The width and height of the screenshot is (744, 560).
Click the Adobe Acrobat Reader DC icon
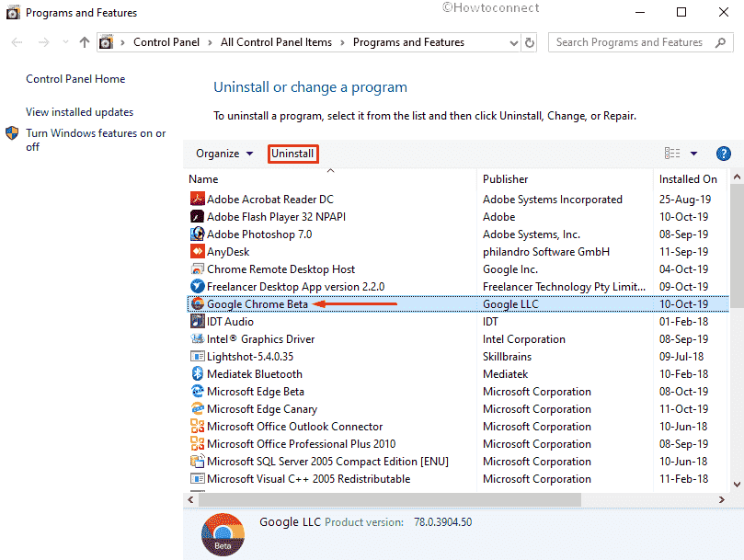coord(198,199)
